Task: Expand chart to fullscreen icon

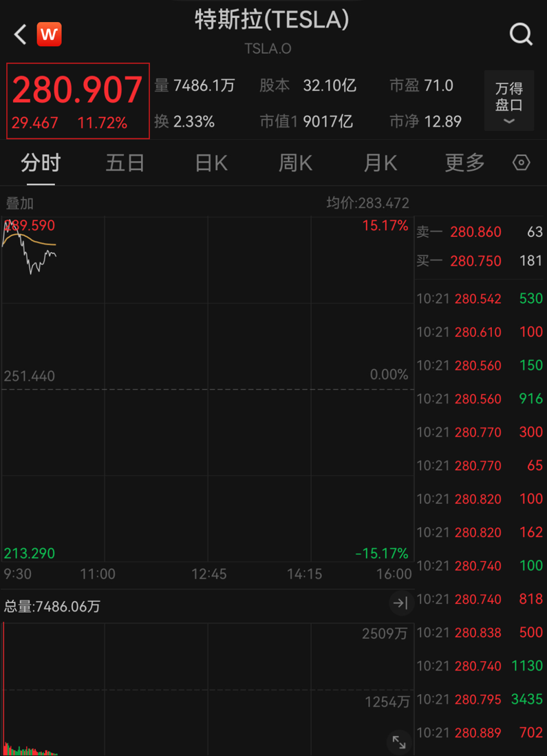Action: pos(399,742)
